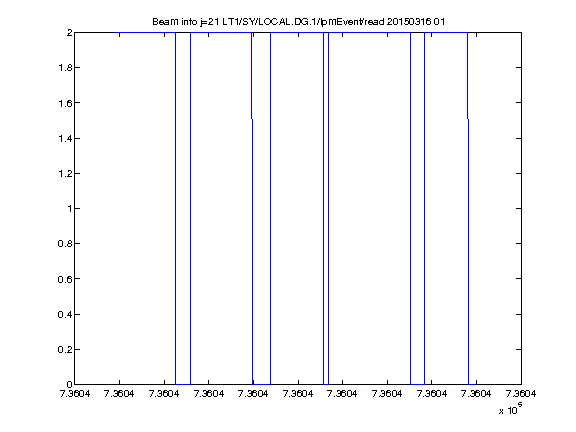Screen dimensions: 576x432
Task: Click the plot title beginning 'Beam into j=21'
Action: [x=299, y=22]
